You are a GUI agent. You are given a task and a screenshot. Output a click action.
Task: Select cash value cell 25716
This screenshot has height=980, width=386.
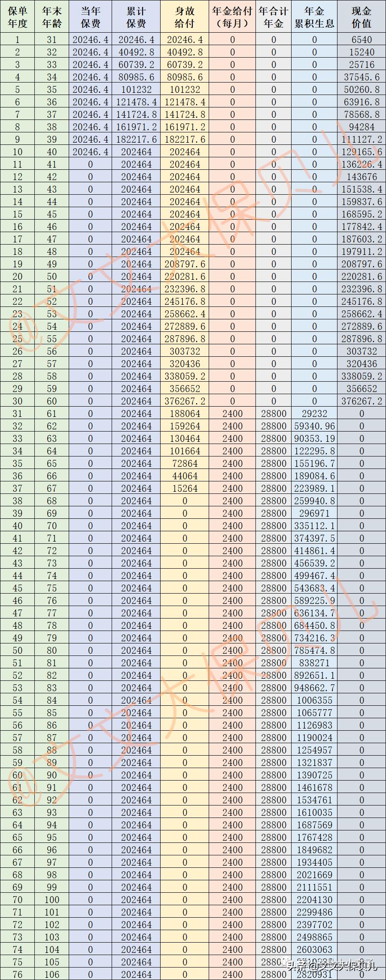pos(362,64)
